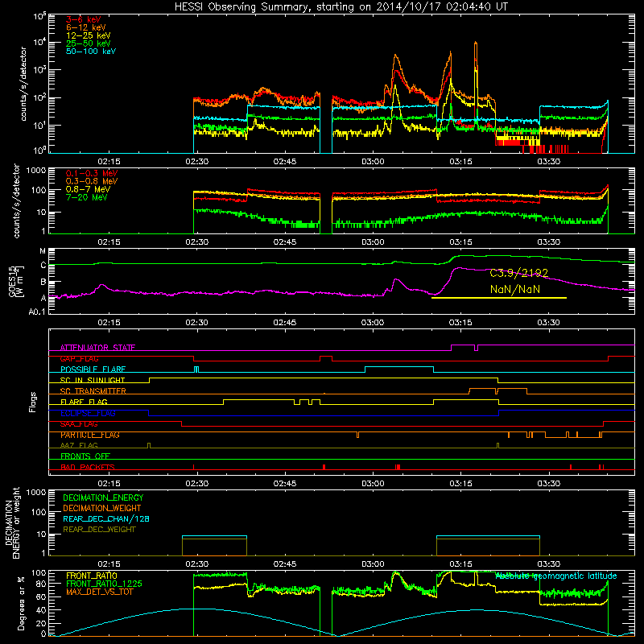This screenshot has width=644, height=644.
Task: Click the FRONT_RATIO_1225 legend label
Action: (104, 584)
